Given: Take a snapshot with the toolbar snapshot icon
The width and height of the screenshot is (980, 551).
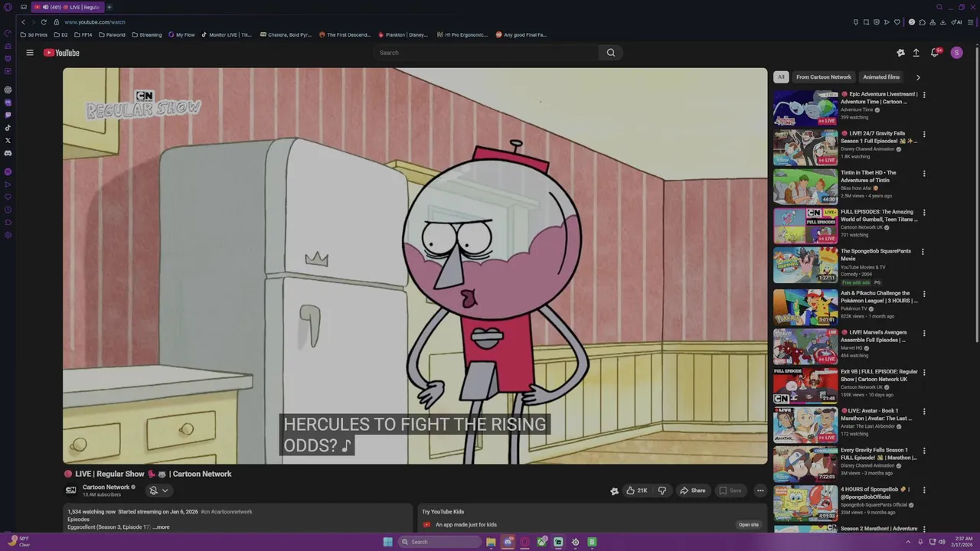Looking at the screenshot, I should coord(866,22).
